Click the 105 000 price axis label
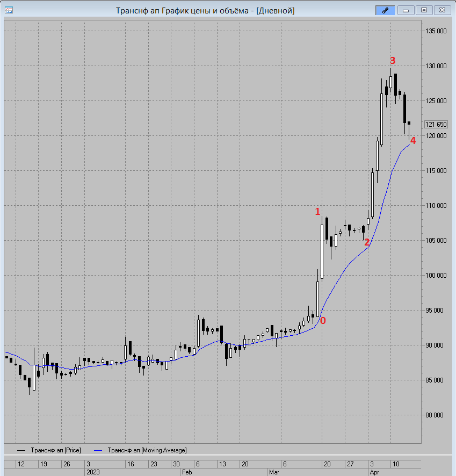The image size is (456, 476). [436, 241]
